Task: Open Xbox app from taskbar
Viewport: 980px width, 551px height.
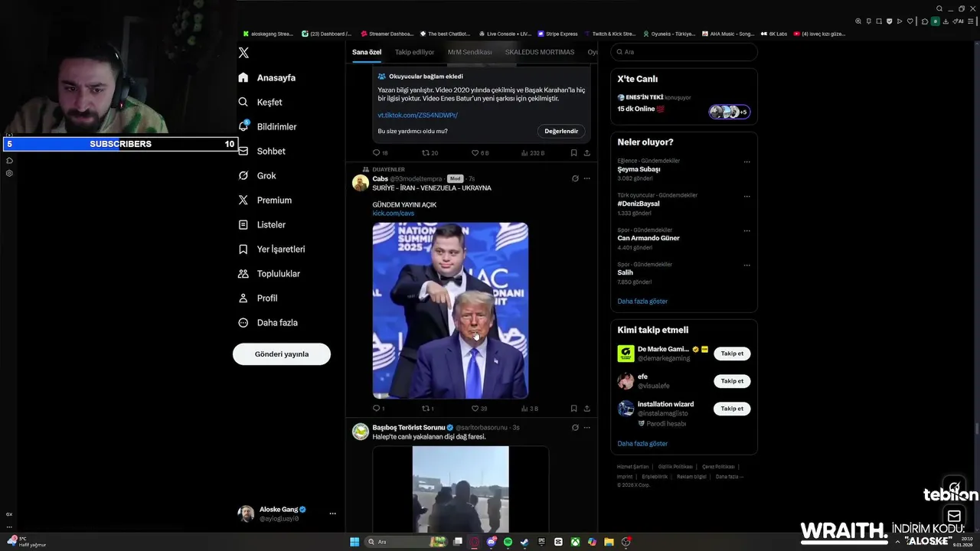Action: click(575, 542)
